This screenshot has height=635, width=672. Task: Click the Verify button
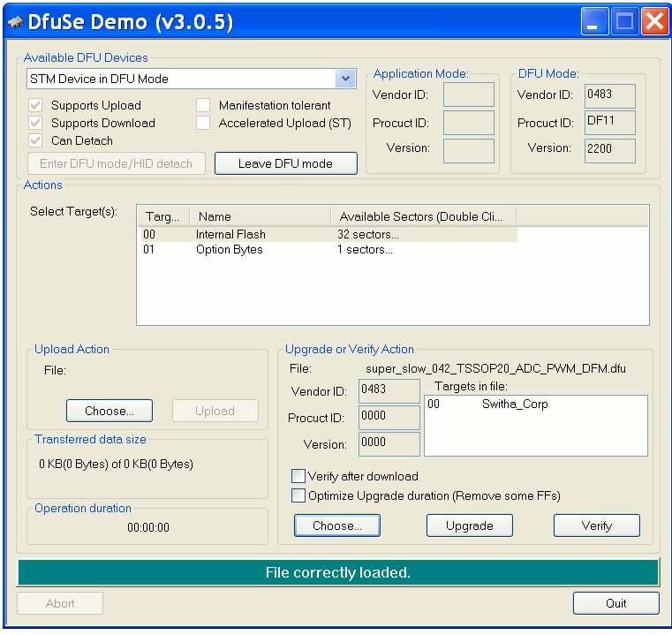(x=597, y=525)
